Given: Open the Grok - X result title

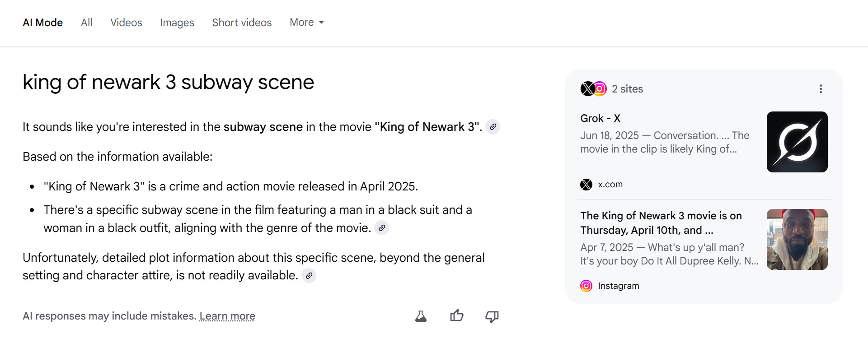Looking at the screenshot, I should [600, 118].
